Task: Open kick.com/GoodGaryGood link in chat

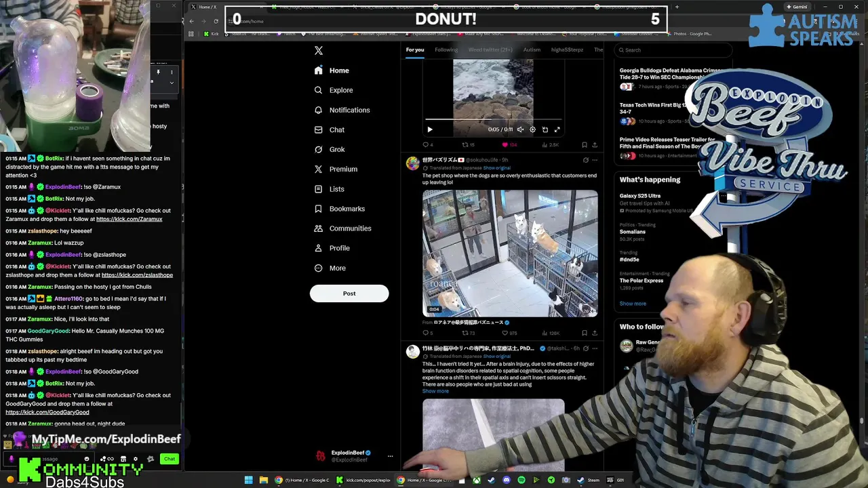Action: (47, 412)
